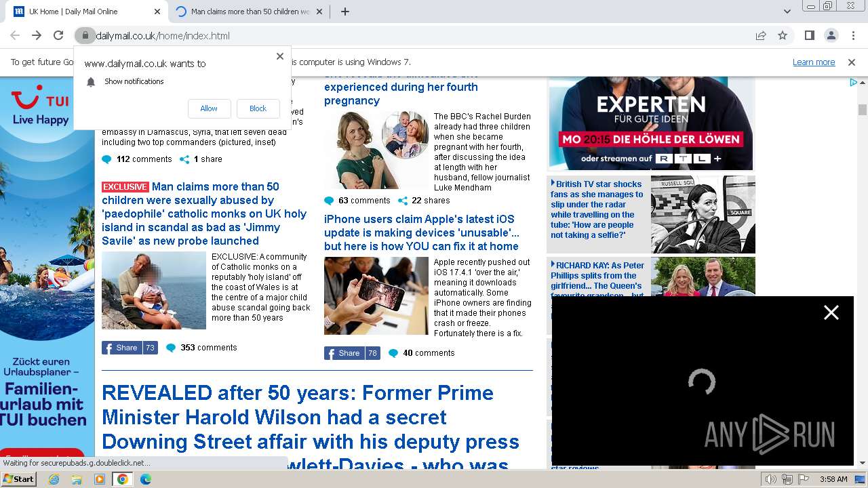Open Chrome profile avatar
Viewport: 868px width, 488px height.
click(831, 35)
